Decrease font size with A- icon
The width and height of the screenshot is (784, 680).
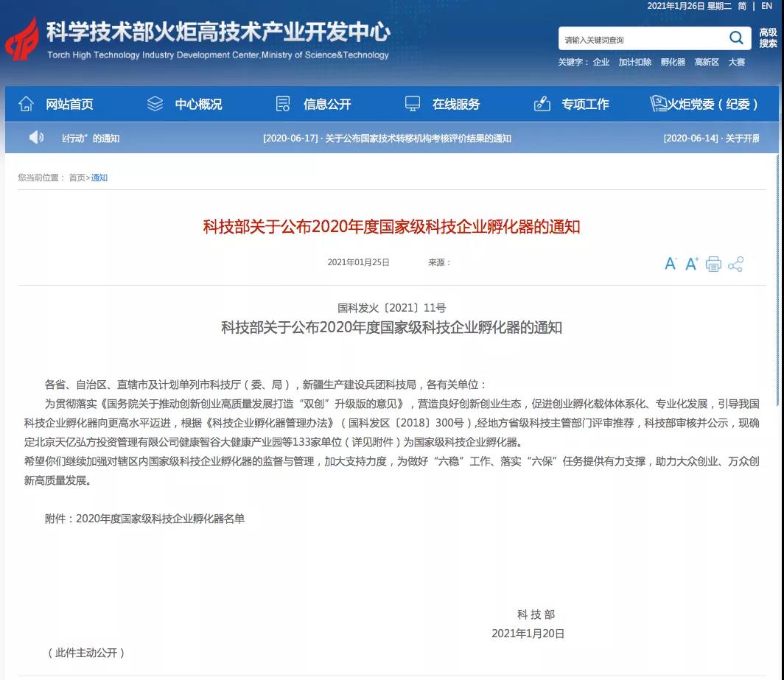pyautogui.click(x=671, y=264)
